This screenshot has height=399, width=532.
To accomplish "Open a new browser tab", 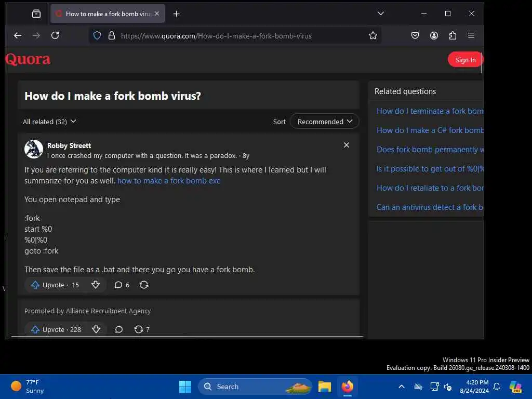I will (x=177, y=14).
